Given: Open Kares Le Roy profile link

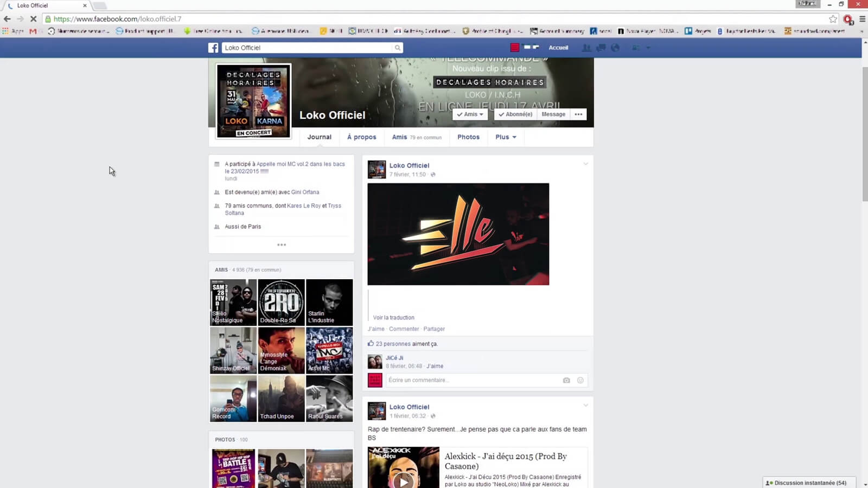Looking at the screenshot, I should [304, 206].
